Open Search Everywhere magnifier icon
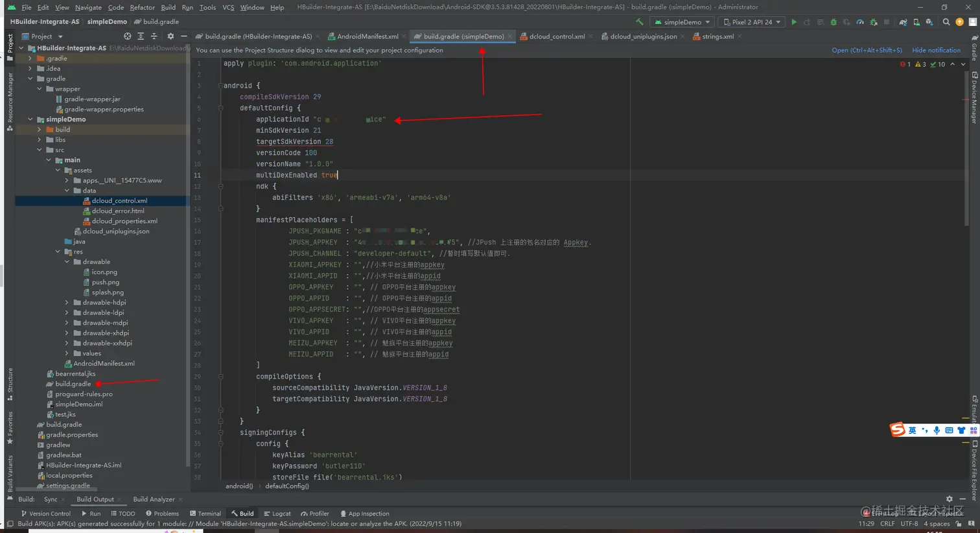 (946, 22)
